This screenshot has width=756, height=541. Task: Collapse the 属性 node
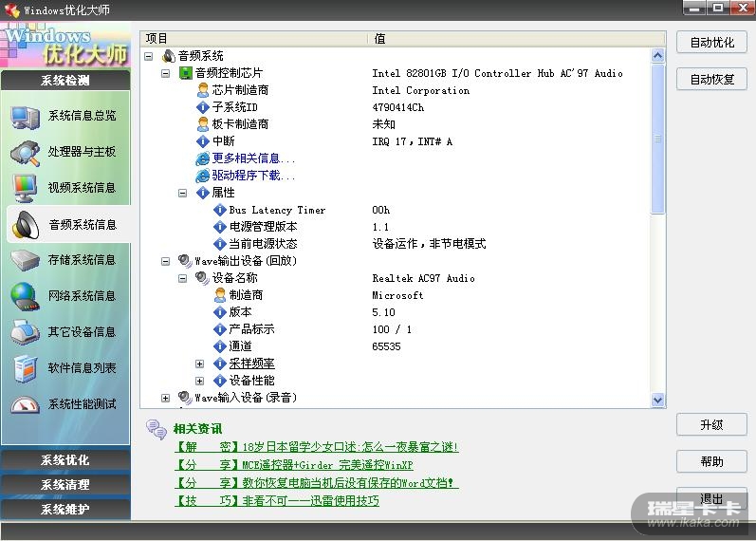[x=182, y=193]
